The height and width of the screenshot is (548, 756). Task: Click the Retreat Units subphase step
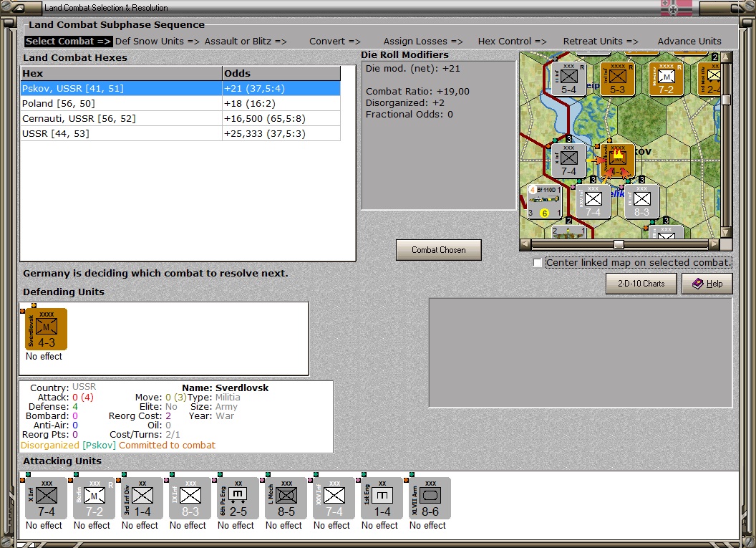coord(600,42)
